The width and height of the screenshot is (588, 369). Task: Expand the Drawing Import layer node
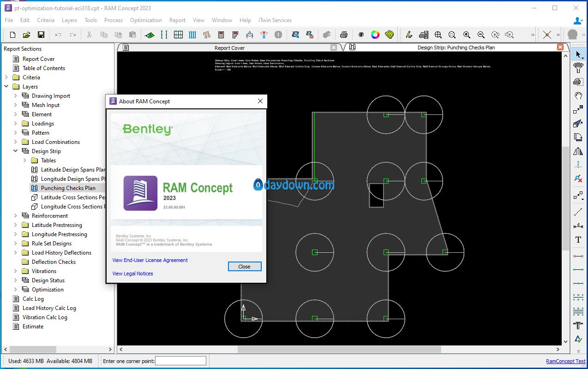(x=16, y=96)
